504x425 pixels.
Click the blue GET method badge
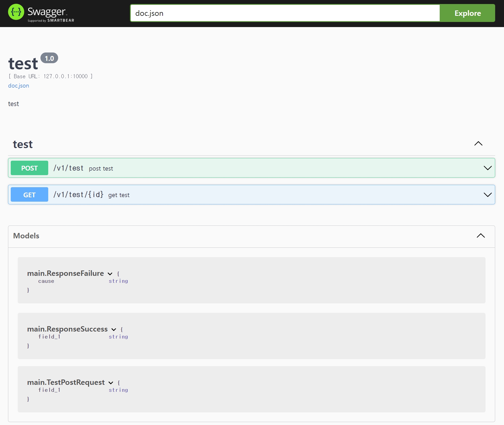29,195
